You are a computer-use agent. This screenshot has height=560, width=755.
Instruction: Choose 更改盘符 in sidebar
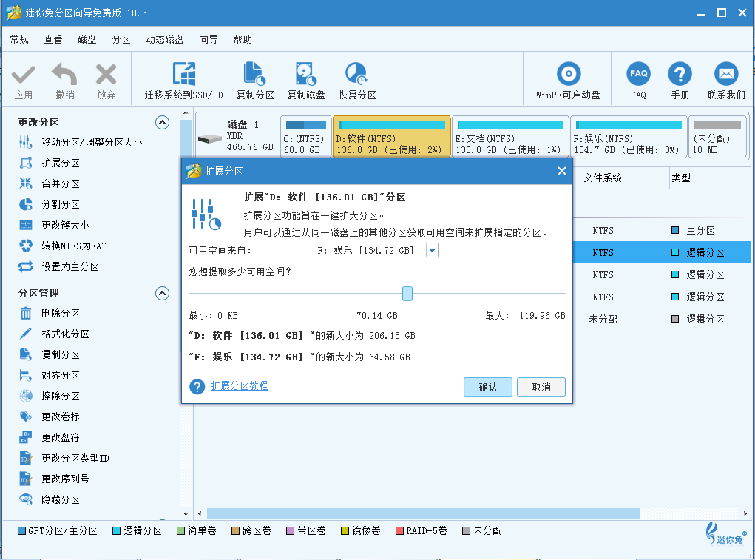(49, 437)
